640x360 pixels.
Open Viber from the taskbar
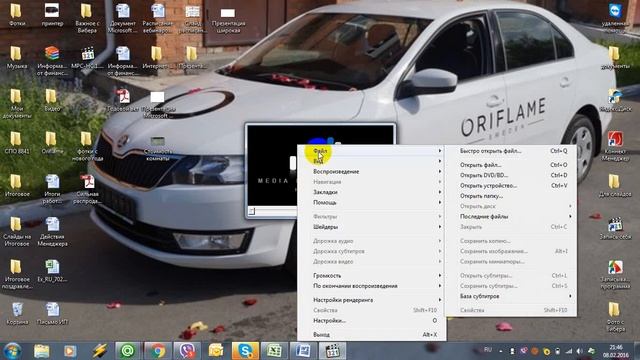point(187,351)
